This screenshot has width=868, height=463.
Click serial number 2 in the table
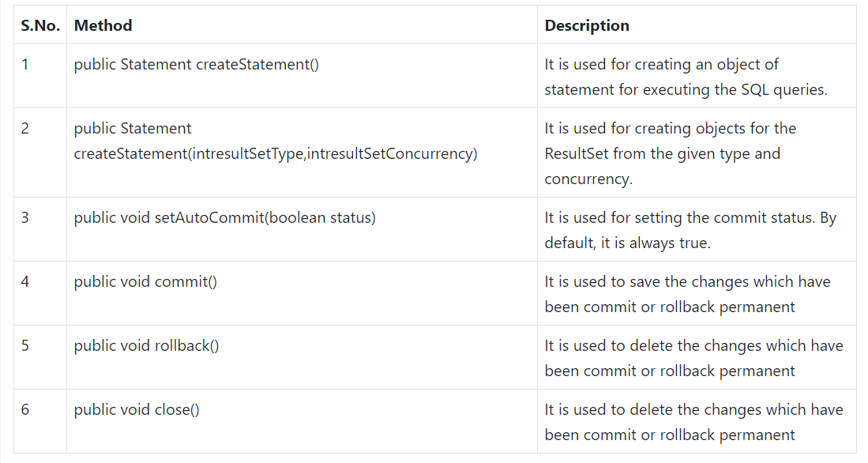[x=25, y=128]
